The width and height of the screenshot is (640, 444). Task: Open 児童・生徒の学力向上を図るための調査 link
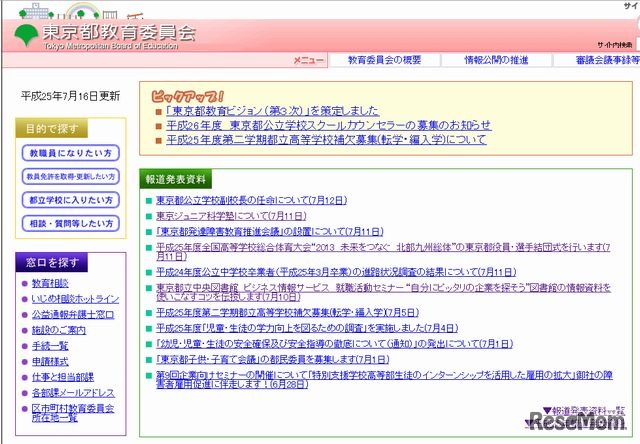[x=307, y=328]
